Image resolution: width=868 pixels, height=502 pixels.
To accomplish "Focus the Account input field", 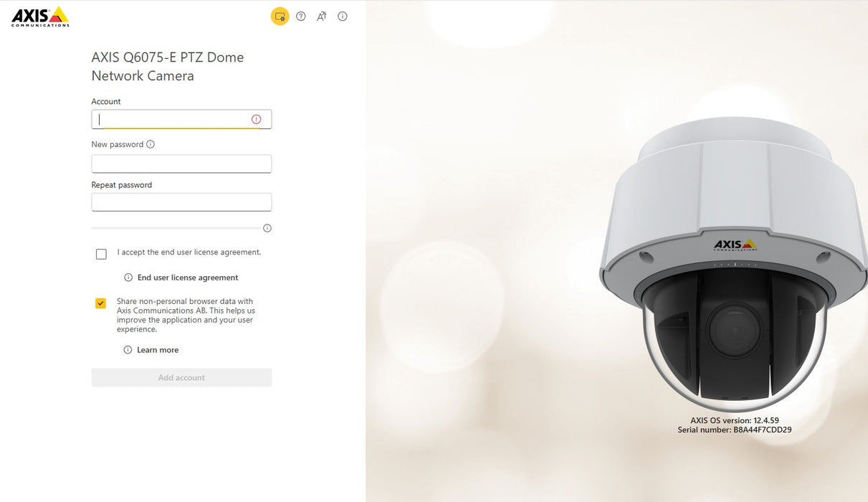I will pos(181,119).
